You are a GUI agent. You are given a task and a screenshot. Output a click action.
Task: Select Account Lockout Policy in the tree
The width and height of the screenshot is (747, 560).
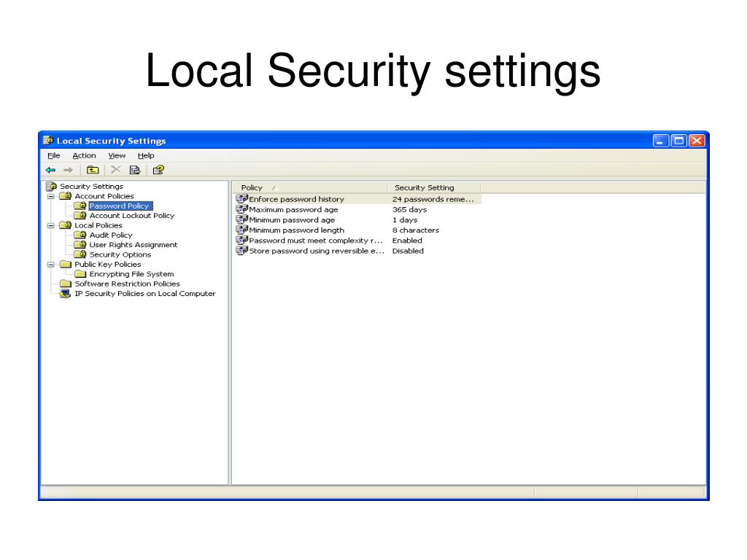click(132, 215)
